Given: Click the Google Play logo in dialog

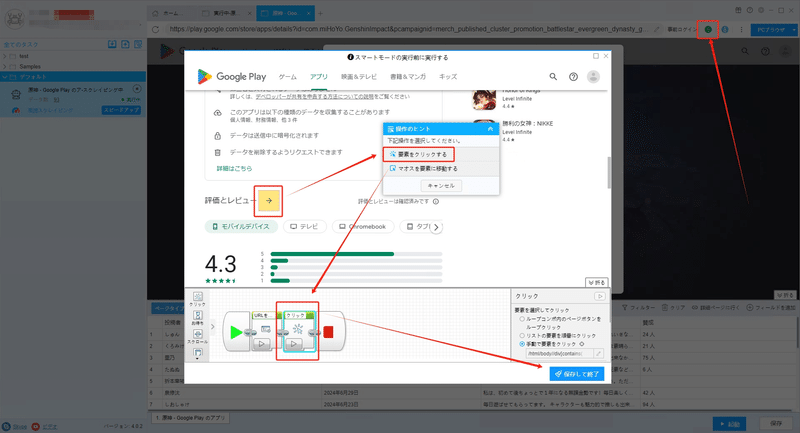Looking at the screenshot, I should [232, 77].
